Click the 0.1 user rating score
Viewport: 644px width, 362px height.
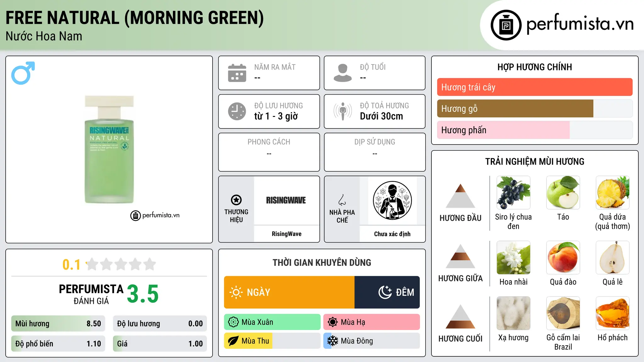tap(71, 265)
